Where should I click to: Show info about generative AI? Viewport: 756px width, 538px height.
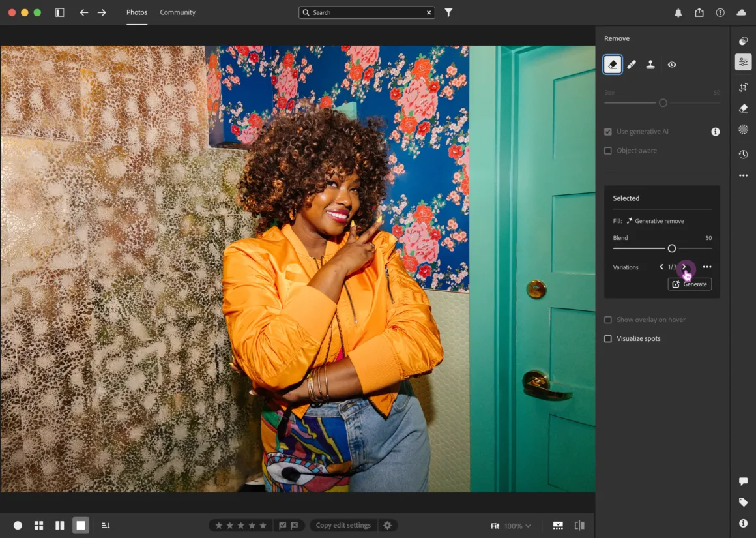(x=716, y=132)
